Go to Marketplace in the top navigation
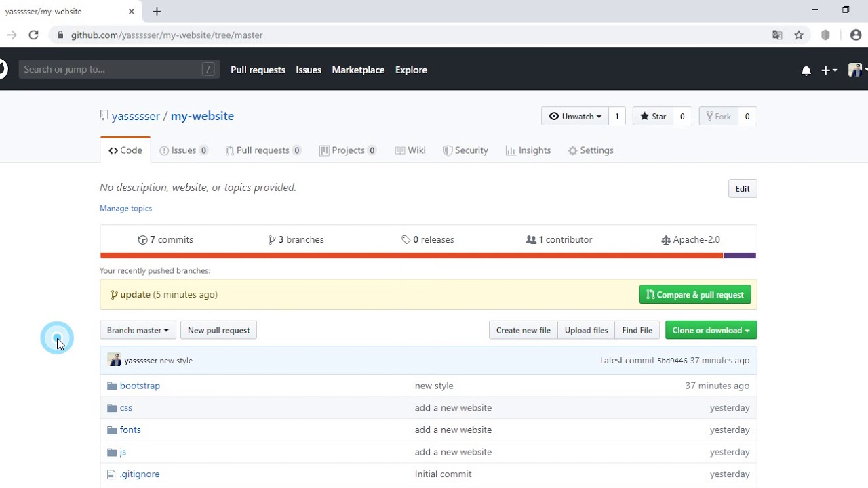 358,70
